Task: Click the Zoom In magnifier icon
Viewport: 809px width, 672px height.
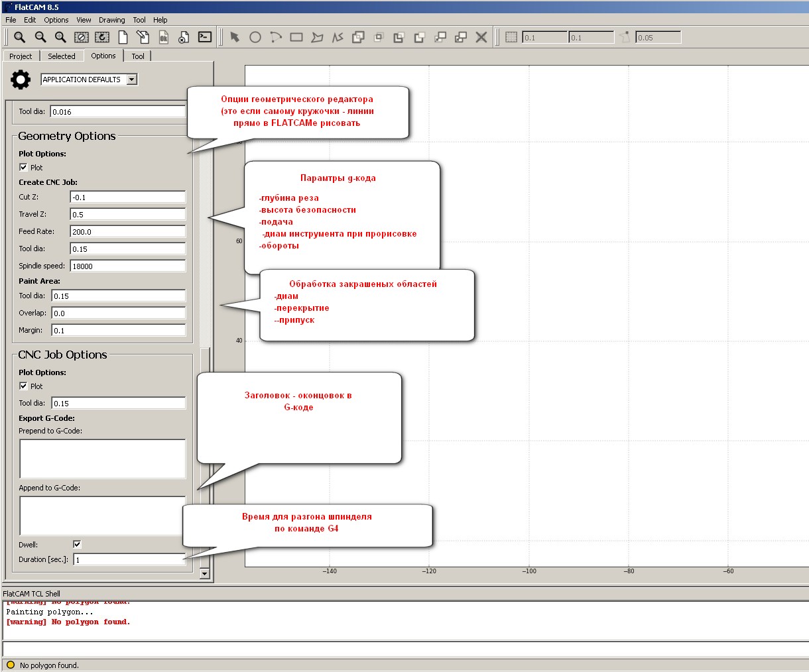Action: pyautogui.click(x=60, y=37)
